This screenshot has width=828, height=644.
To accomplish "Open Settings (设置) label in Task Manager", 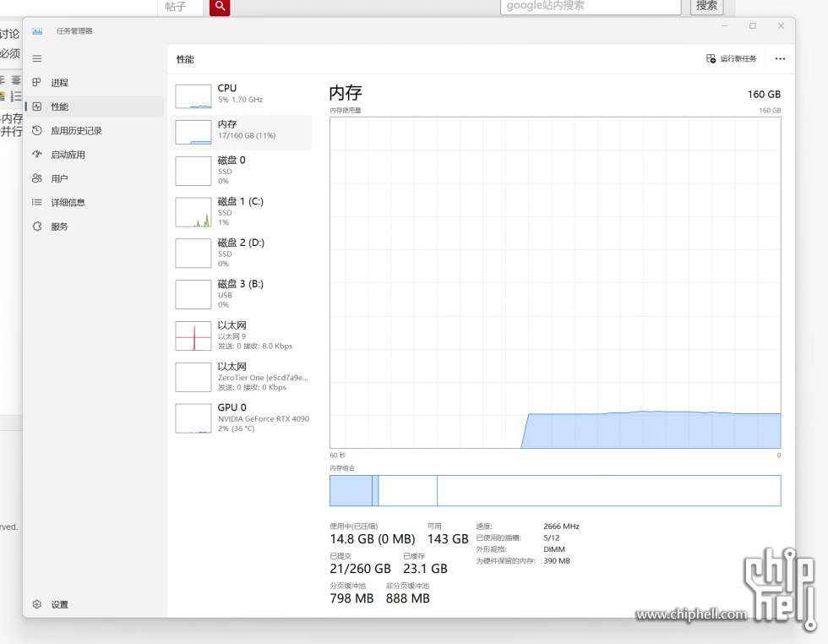I will (60, 604).
